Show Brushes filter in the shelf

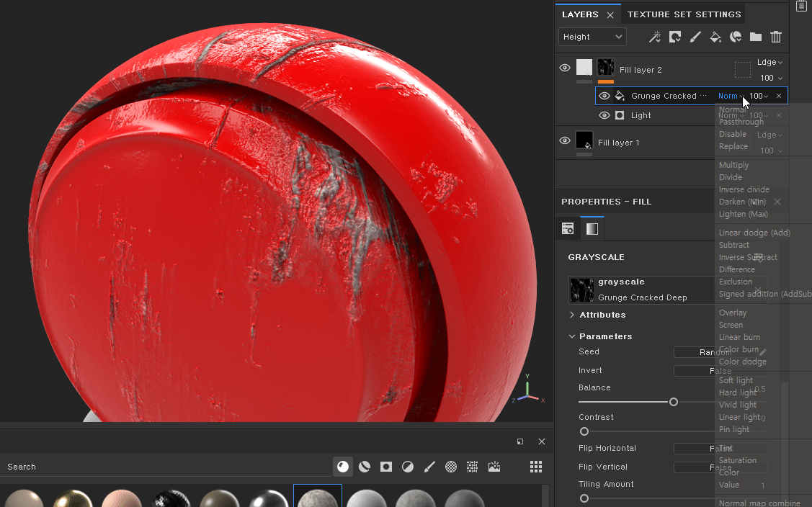point(429,467)
